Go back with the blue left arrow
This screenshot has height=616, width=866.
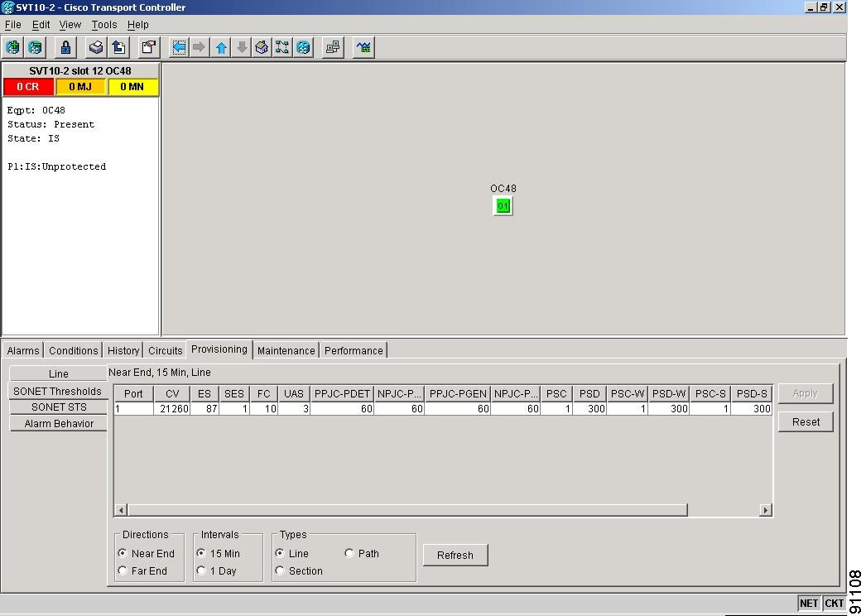[x=179, y=47]
